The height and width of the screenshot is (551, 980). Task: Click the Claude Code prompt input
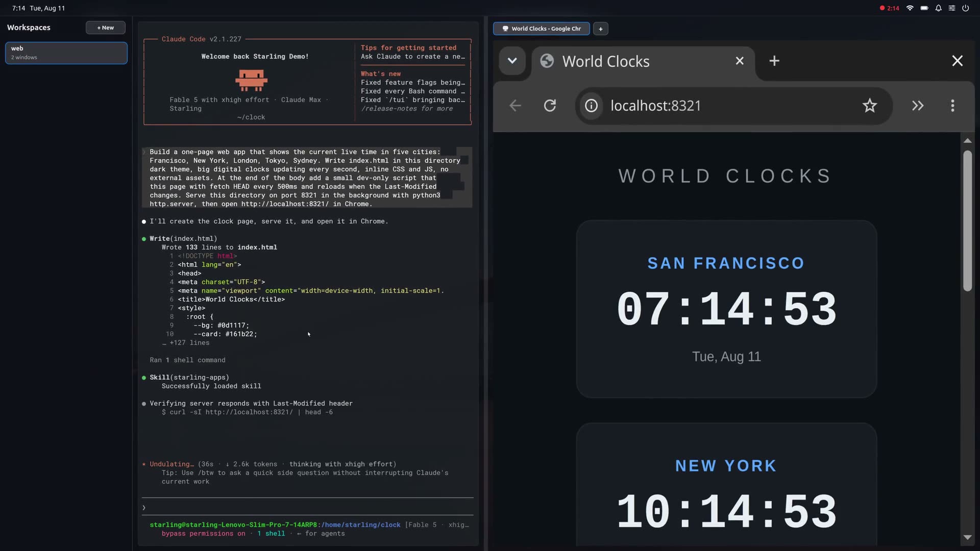(308, 507)
